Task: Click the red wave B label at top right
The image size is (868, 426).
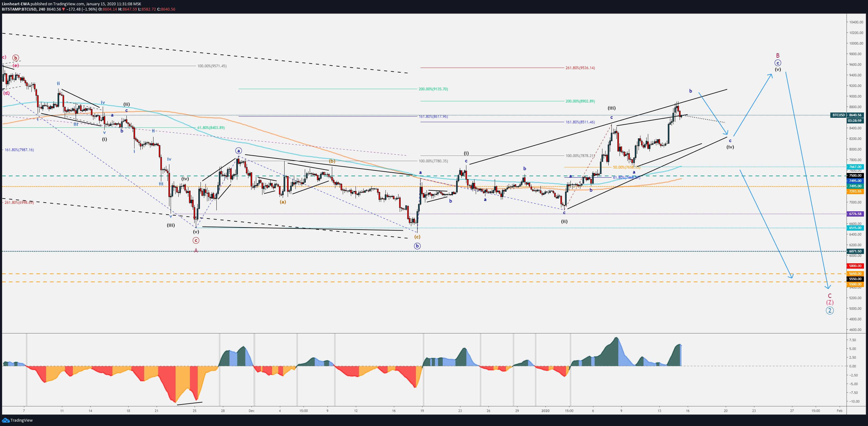Action: point(778,56)
